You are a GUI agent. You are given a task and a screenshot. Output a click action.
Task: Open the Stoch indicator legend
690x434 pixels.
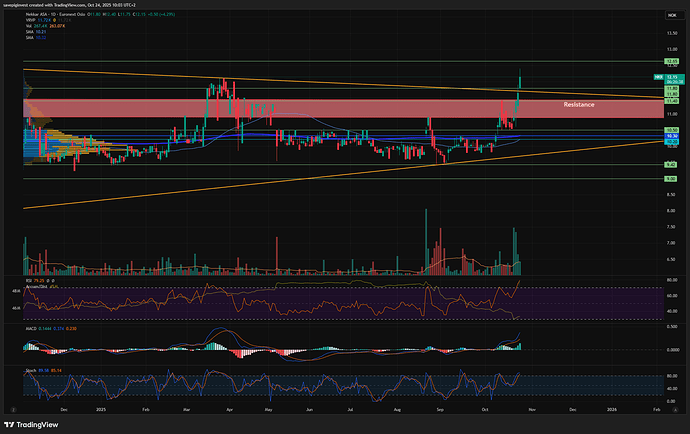29,368
